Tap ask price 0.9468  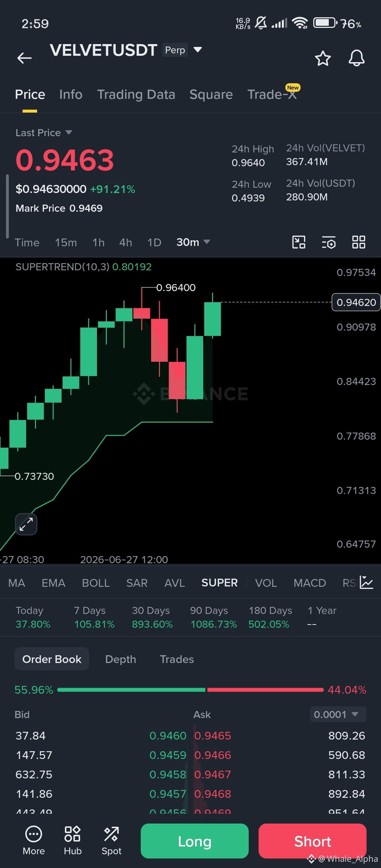point(213,794)
